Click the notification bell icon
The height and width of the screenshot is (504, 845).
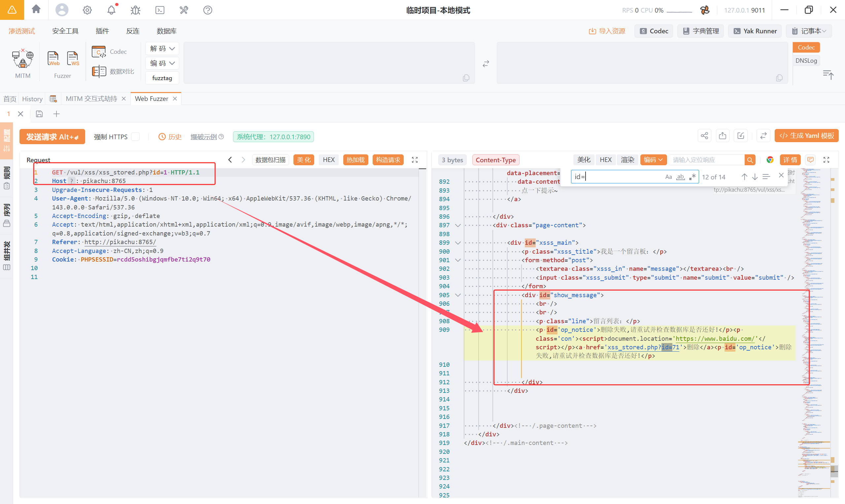[111, 10]
